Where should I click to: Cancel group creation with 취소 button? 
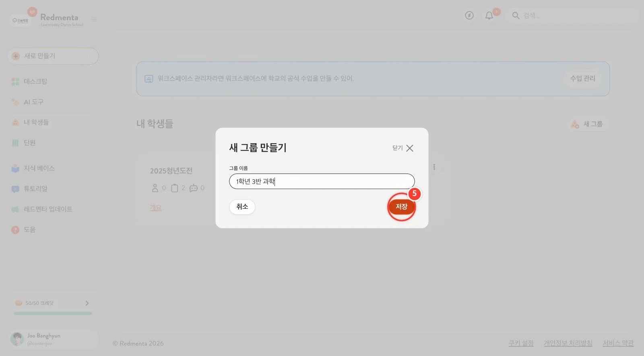242,207
